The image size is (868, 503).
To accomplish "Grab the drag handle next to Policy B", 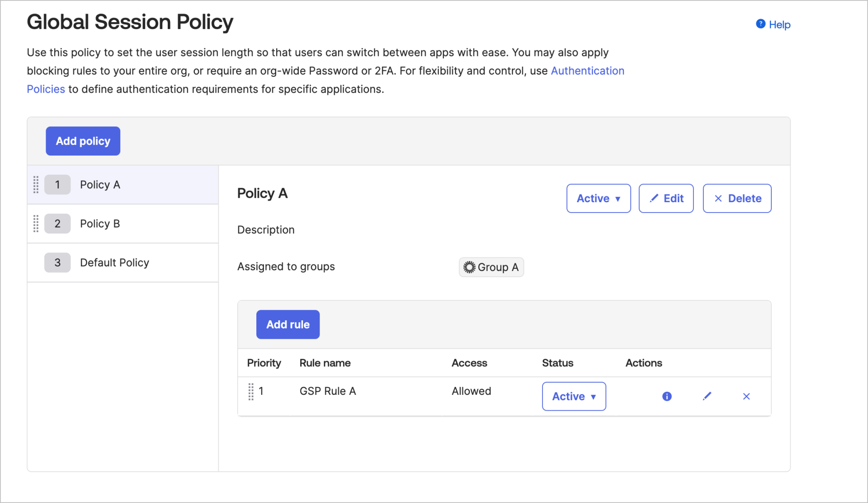I will coord(36,223).
